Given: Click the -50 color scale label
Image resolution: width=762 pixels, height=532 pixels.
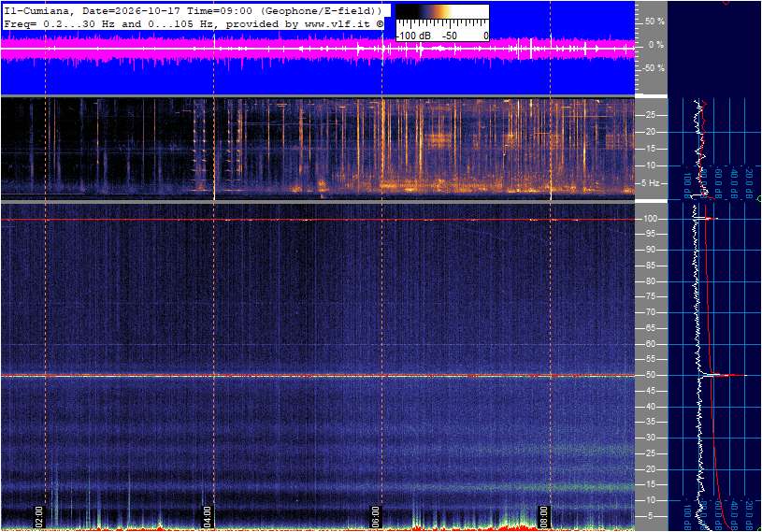Looking at the screenshot, I should (x=450, y=36).
